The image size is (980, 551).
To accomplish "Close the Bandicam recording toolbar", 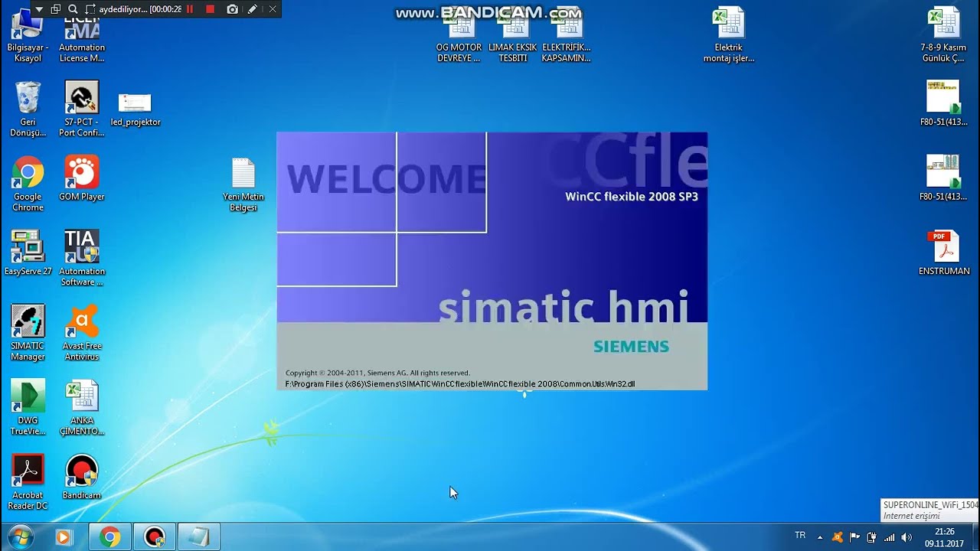I will 273,9.
